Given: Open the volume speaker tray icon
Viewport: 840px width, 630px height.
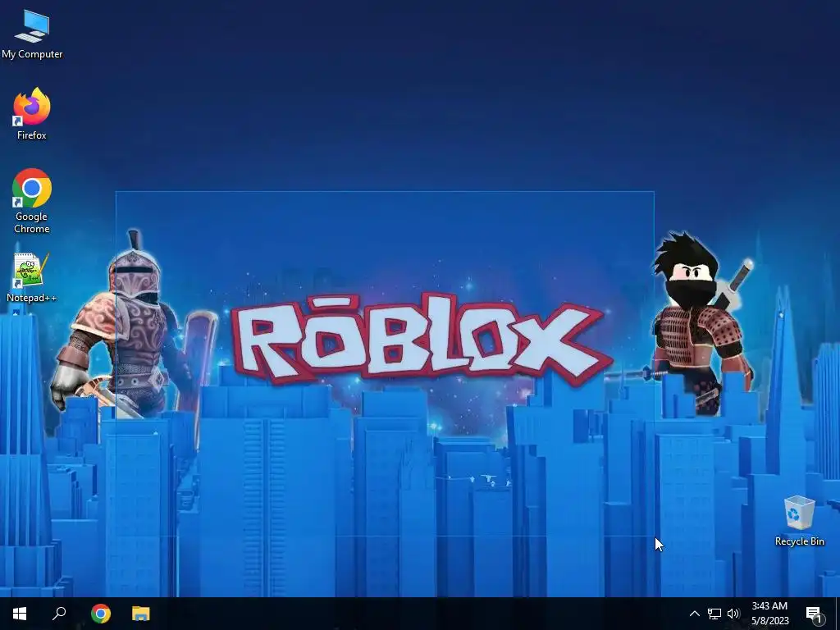Looking at the screenshot, I should (x=733, y=614).
